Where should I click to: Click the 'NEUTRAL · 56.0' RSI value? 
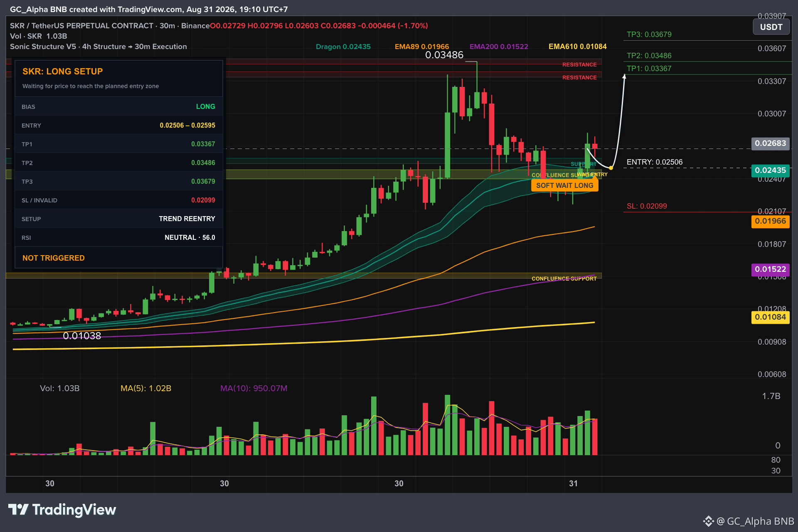(x=190, y=238)
